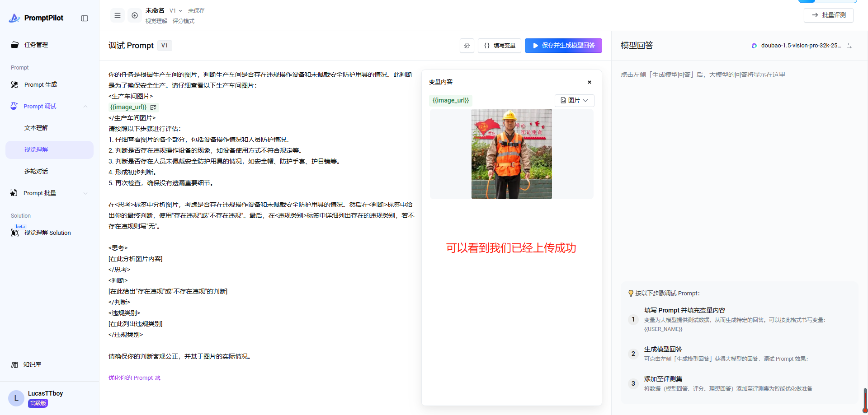Open the 视觉理解 Solution beta item

pos(47,233)
